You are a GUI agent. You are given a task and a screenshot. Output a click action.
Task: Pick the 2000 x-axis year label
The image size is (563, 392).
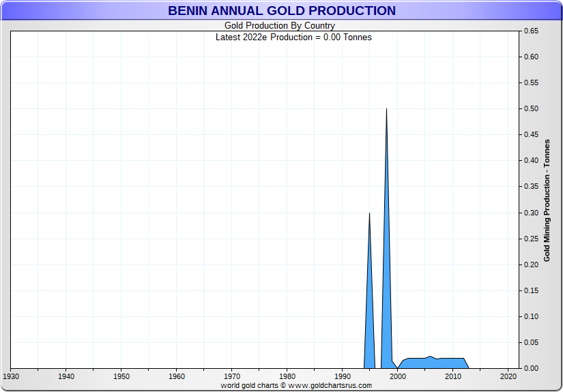click(x=398, y=376)
